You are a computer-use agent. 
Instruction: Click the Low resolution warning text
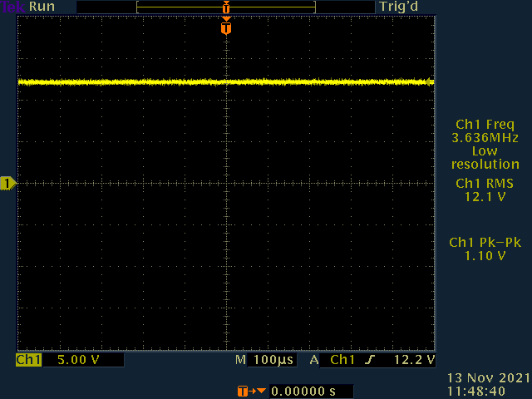(485, 157)
